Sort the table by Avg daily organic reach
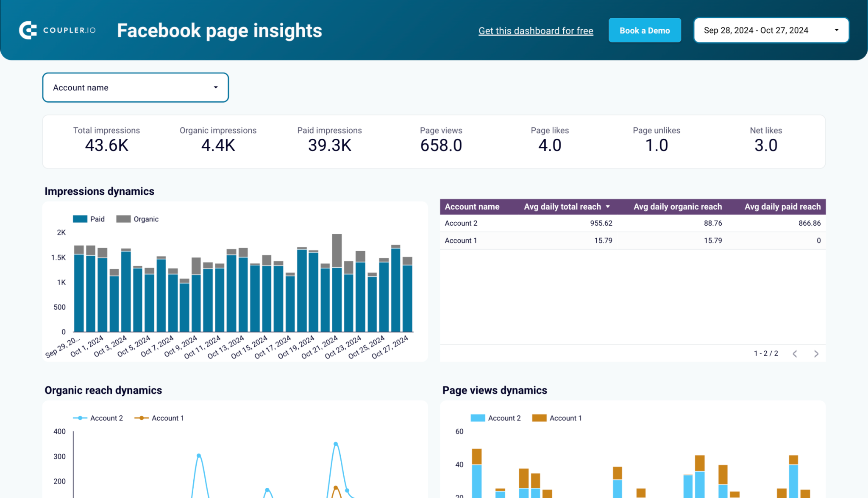 pos(678,207)
